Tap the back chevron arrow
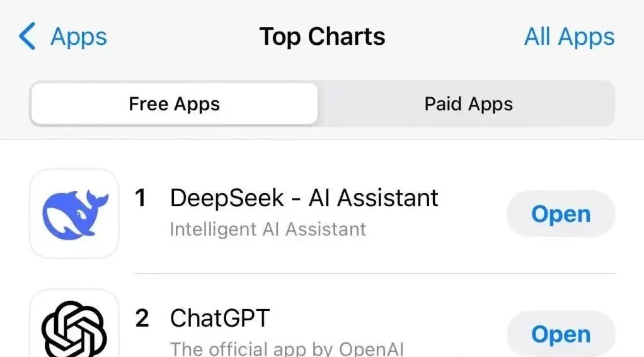 point(28,37)
